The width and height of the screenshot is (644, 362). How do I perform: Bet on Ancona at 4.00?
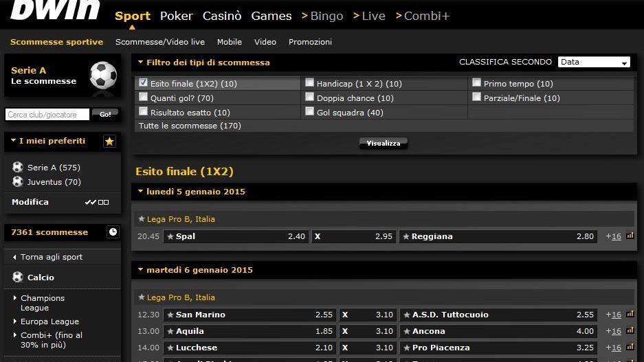498,331
